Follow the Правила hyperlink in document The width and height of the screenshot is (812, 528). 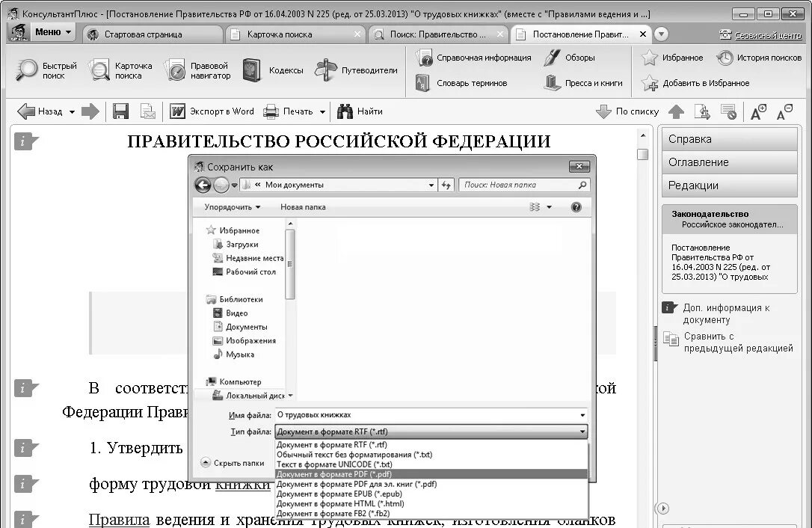point(119,520)
